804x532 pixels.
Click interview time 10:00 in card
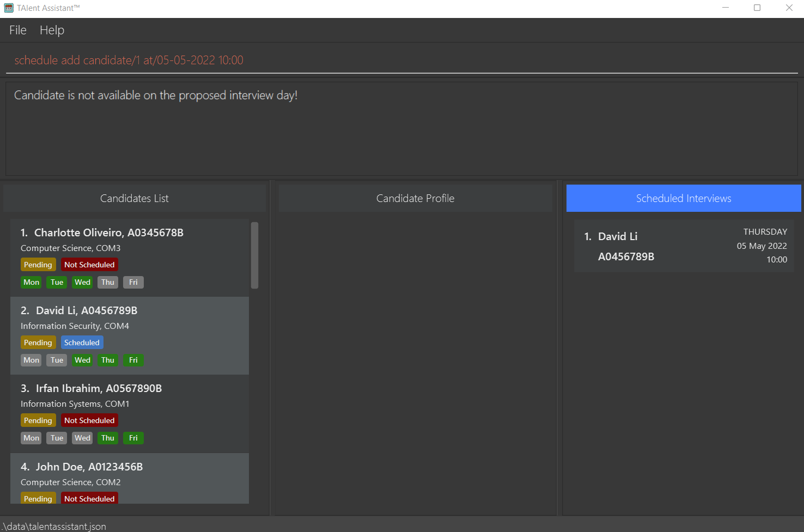[777, 260]
